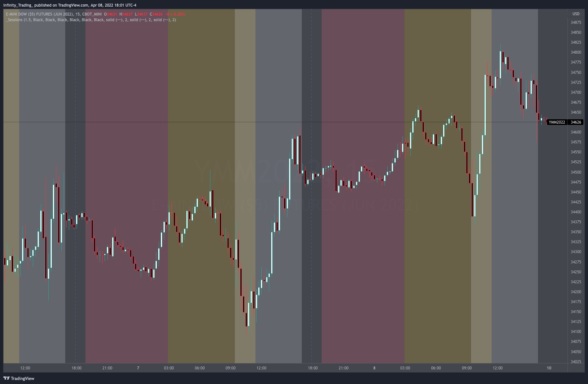Screen dimensions: 588x384
Task: Click the 34800 price axis label
Action: tap(576, 52)
